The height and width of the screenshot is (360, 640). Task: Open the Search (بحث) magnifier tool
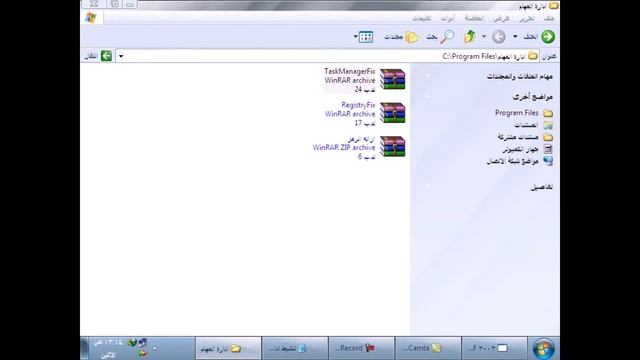(x=441, y=37)
